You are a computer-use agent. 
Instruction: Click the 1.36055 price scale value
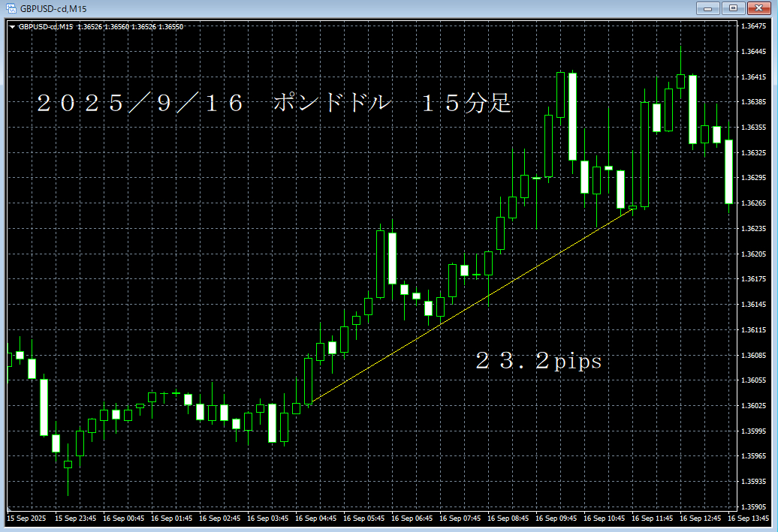(753, 380)
